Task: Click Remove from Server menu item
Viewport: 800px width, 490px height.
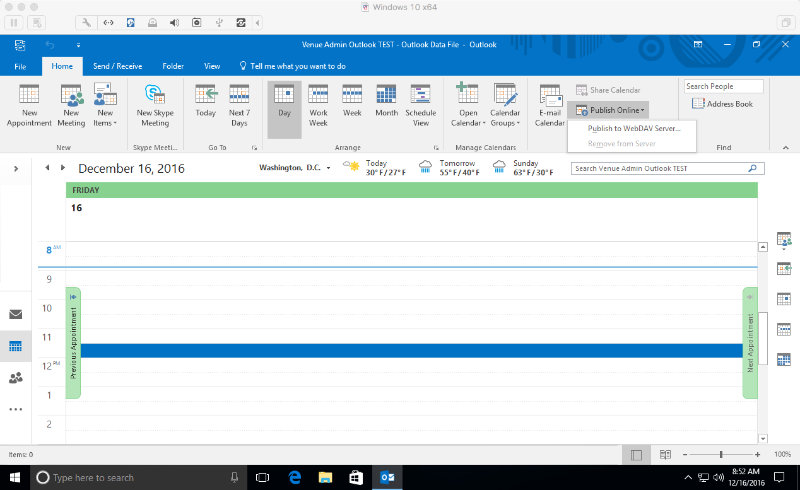Action: click(x=621, y=143)
